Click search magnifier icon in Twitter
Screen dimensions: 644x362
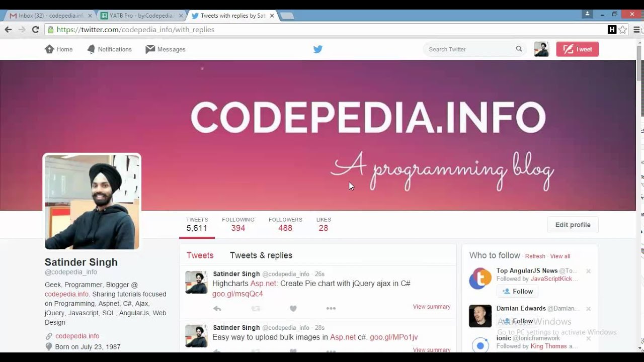[x=519, y=49]
